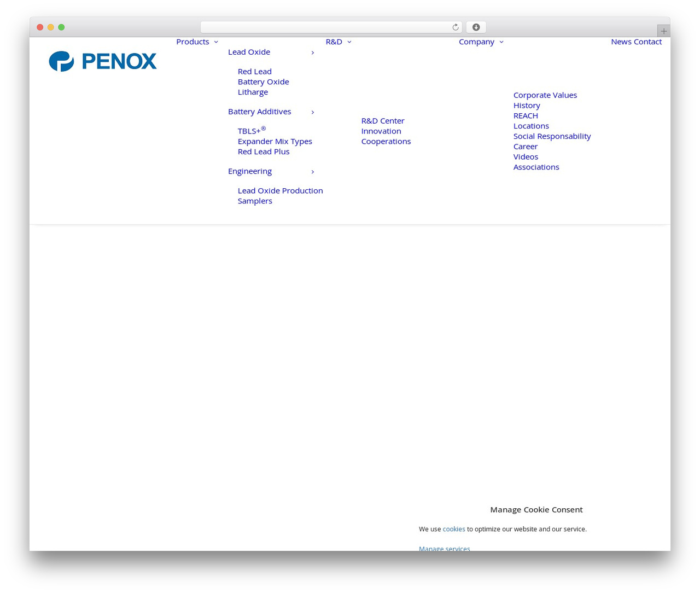Open the Company menu
The width and height of the screenshot is (700, 593).
476,42
